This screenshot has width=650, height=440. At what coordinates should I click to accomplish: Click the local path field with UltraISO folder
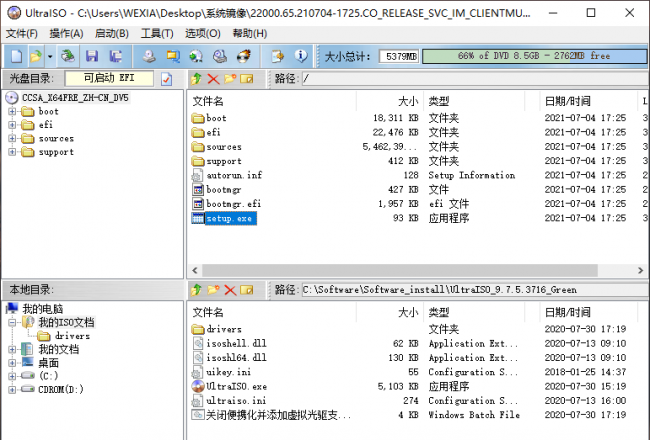(x=475, y=289)
